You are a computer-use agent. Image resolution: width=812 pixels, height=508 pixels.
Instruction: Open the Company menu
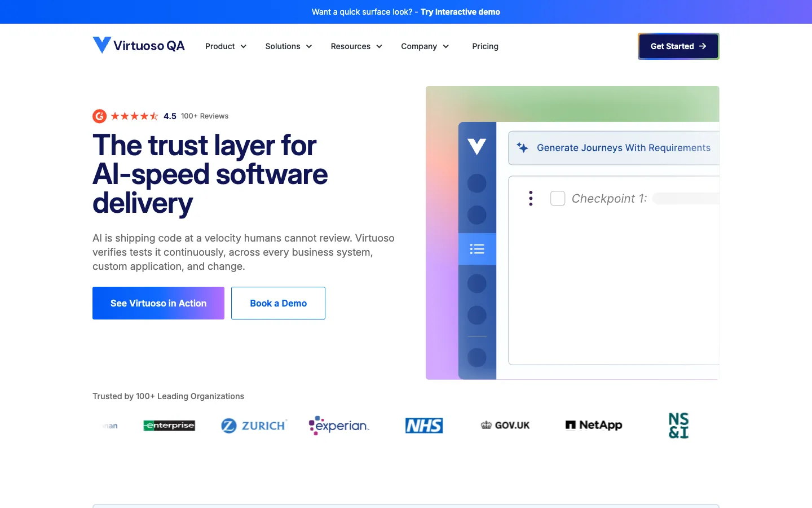click(x=425, y=46)
